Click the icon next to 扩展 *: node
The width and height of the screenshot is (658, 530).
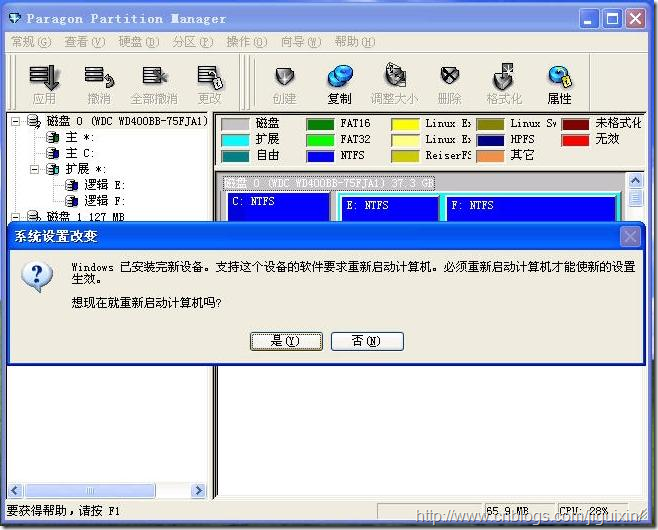click(52, 169)
